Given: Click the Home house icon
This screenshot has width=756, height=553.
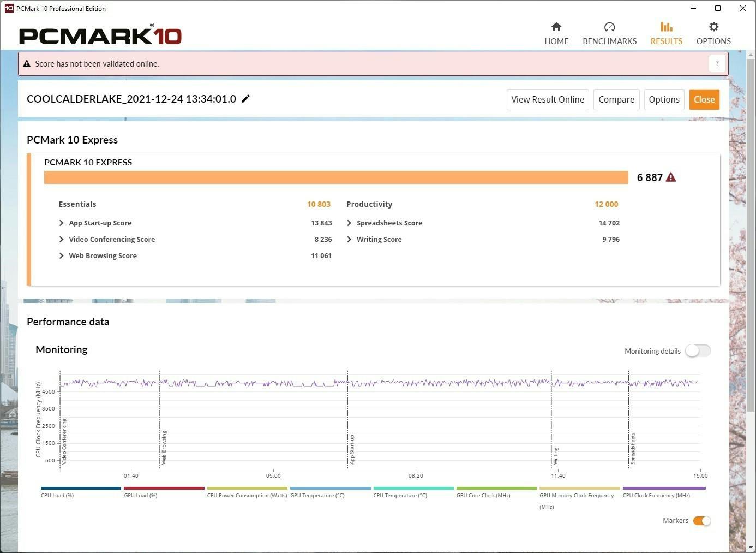Looking at the screenshot, I should point(556,27).
